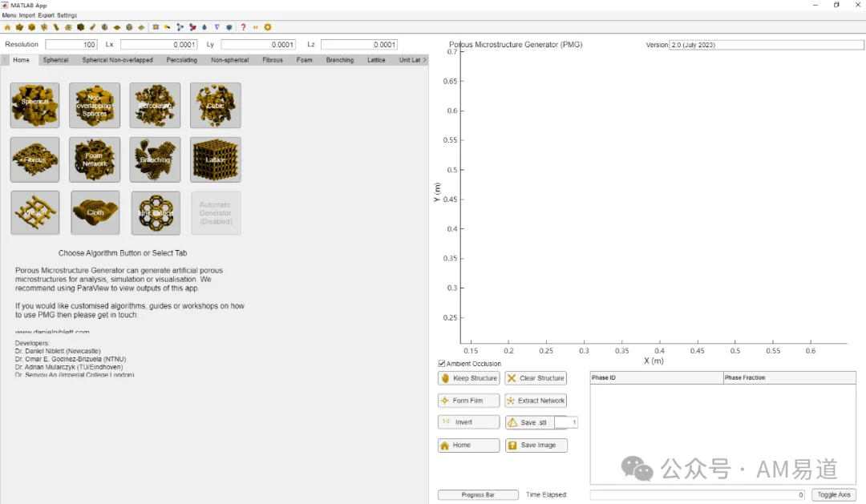The image size is (866, 504).
Task: Focus the Ly dimension input field
Action: click(258, 44)
